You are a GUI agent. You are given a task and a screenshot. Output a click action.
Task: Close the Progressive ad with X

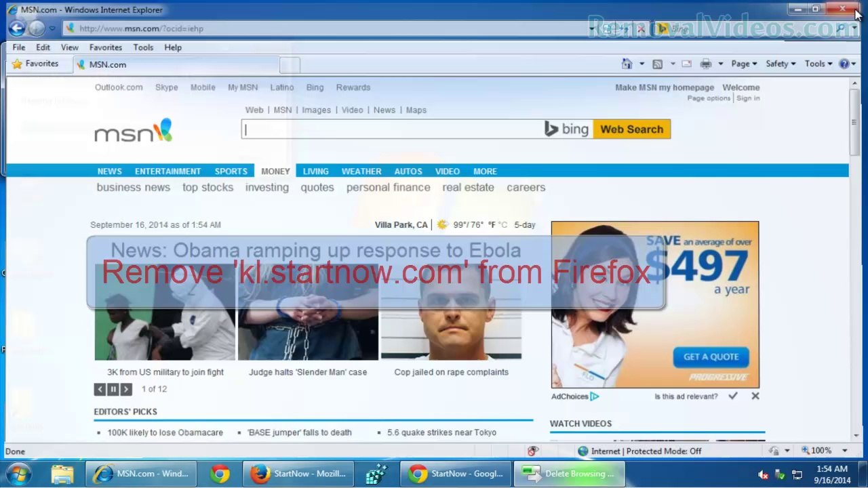point(755,396)
